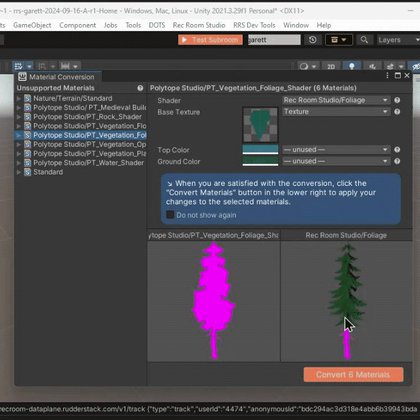Click the snap increment ruler icon
The image size is (420, 420).
pyautogui.click(x=69, y=66)
